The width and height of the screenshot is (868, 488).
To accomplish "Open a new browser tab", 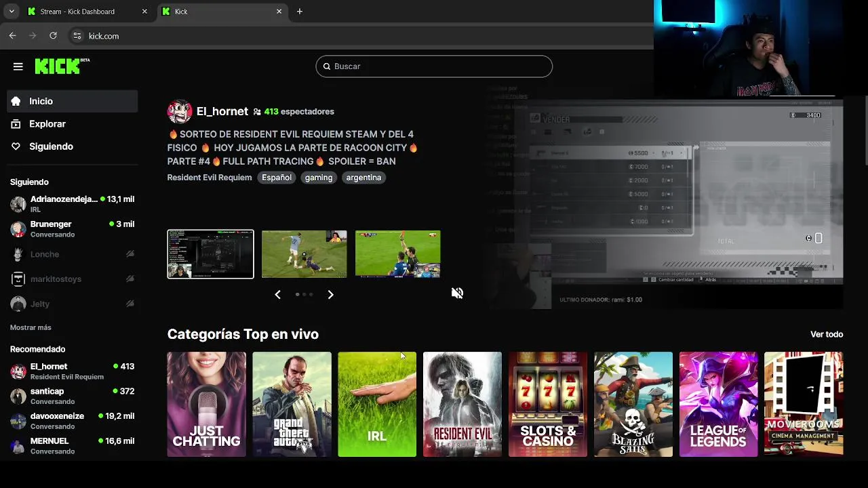I will coord(300,12).
